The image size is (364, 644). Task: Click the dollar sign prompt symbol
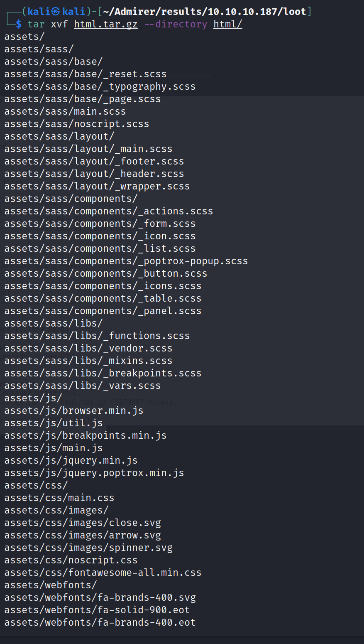[x=19, y=24]
